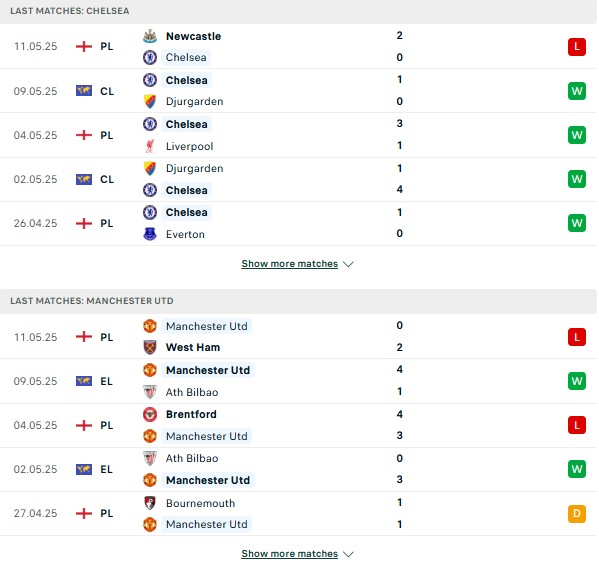Viewport: 599px width, 567px height.
Task: Click Ath Bilbao crest in 02.05.25 match
Action: pos(150,458)
